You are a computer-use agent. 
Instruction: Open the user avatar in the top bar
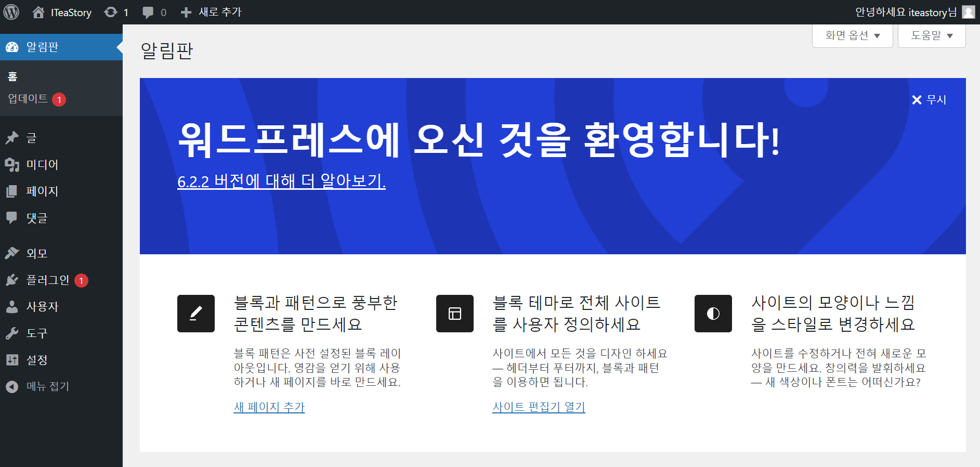pyautogui.click(x=968, y=12)
